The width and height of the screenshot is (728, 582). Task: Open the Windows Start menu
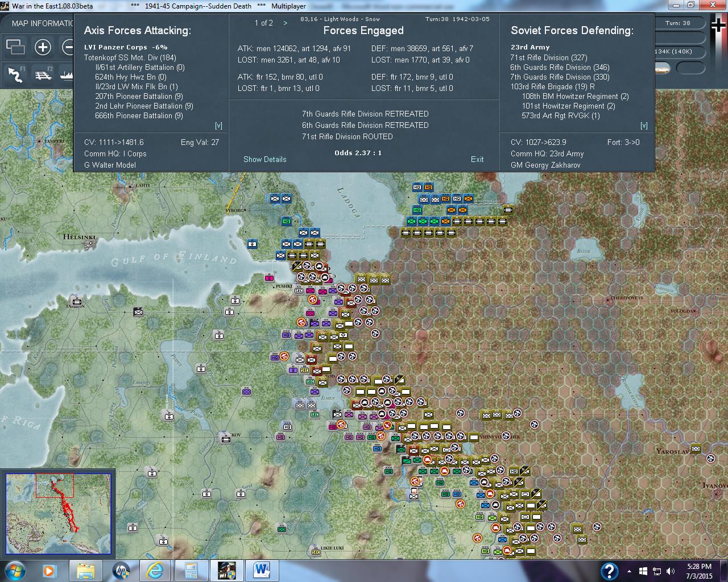15,570
